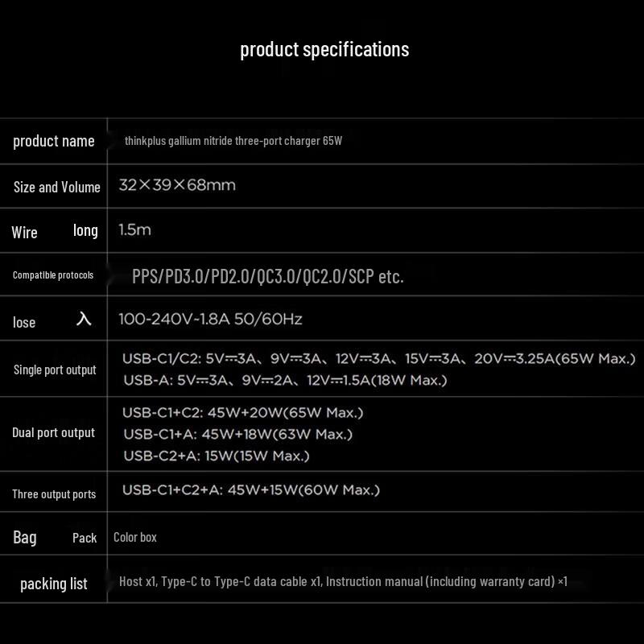Select the USB-C1+A 45W+18W line
Viewport: 644px width, 644px height.
click(x=237, y=435)
